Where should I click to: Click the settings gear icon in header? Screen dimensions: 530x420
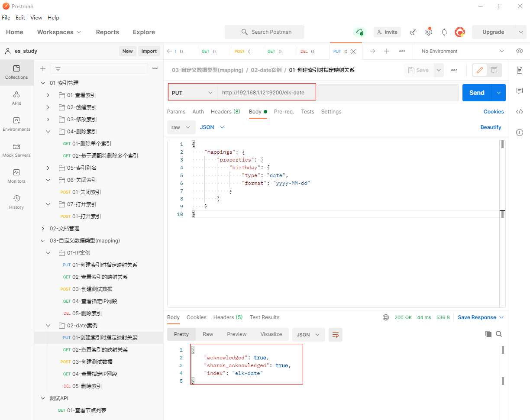pos(428,32)
